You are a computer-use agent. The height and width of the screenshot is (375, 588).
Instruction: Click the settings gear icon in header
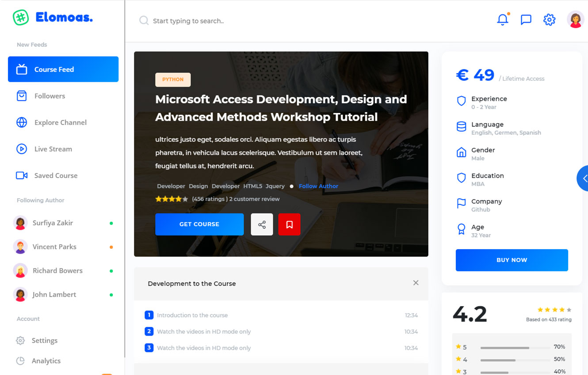[549, 20]
